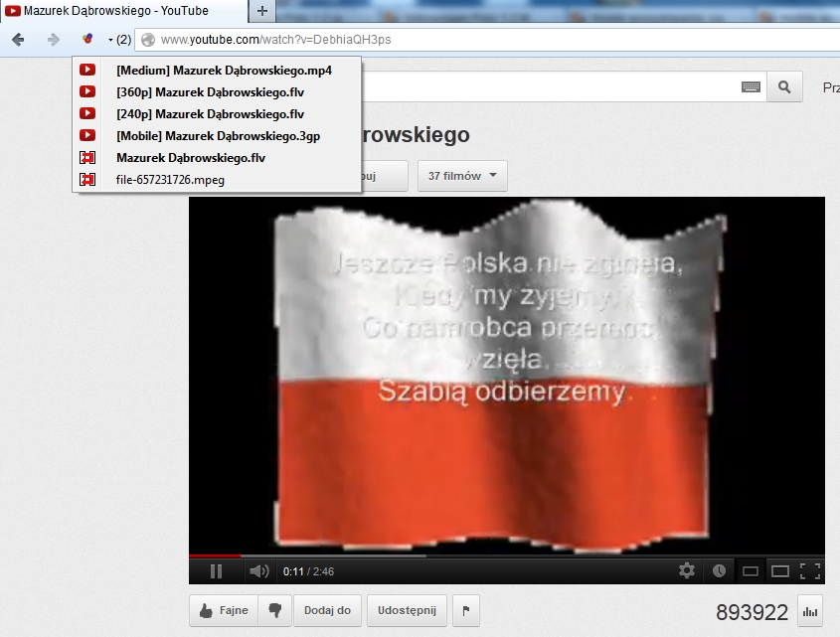The height and width of the screenshot is (637, 840).
Task: Click the Watch Later clock icon
Action: click(x=719, y=570)
